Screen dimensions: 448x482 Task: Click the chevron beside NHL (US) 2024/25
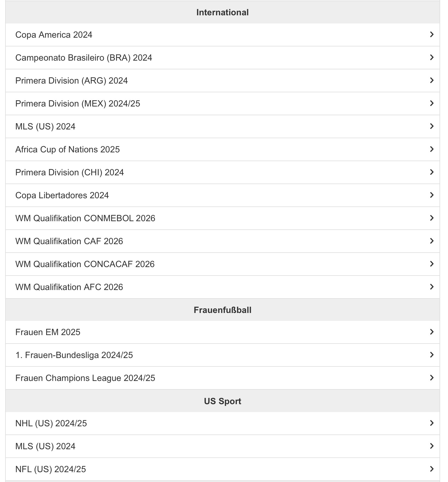point(432,423)
